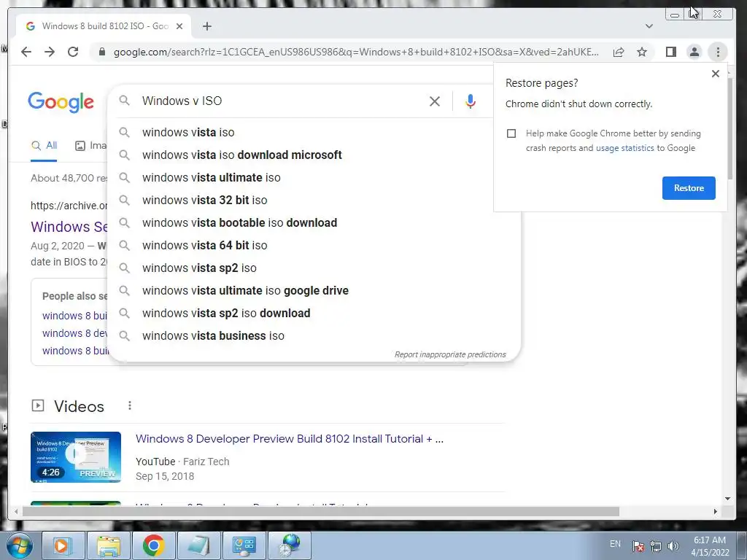Open the globe with clock taskbar icon
This screenshot has width=747, height=560.
pyautogui.click(x=289, y=545)
